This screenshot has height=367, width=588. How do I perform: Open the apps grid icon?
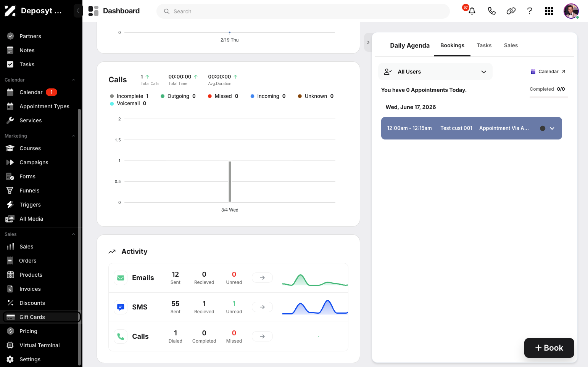549,11
